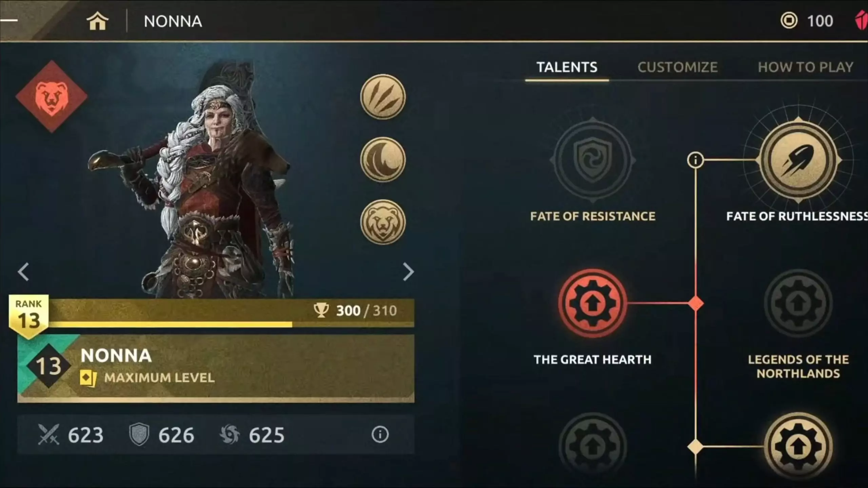868x488 pixels.
Task: Open the stats info icon
Action: tap(380, 434)
